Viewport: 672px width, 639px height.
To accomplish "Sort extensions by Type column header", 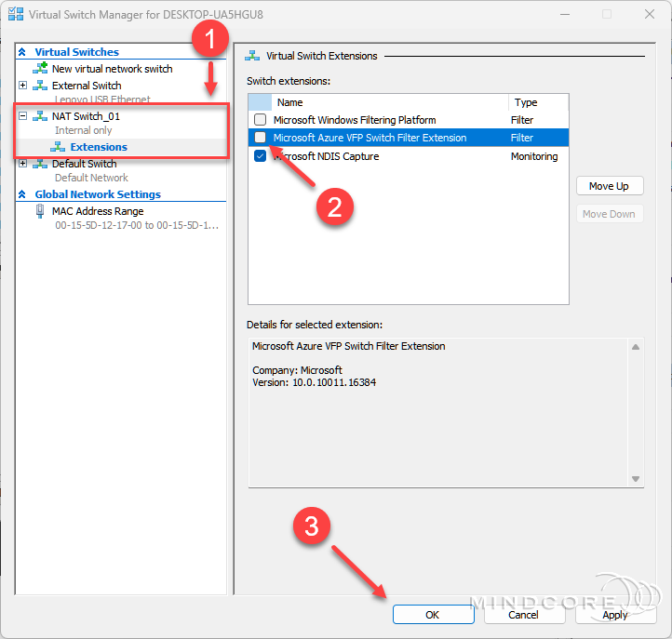I will (539, 102).
